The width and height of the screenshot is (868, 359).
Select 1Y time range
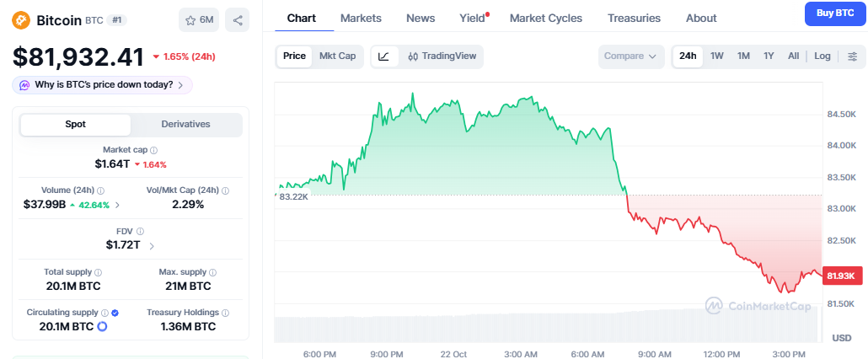[769, 56]
